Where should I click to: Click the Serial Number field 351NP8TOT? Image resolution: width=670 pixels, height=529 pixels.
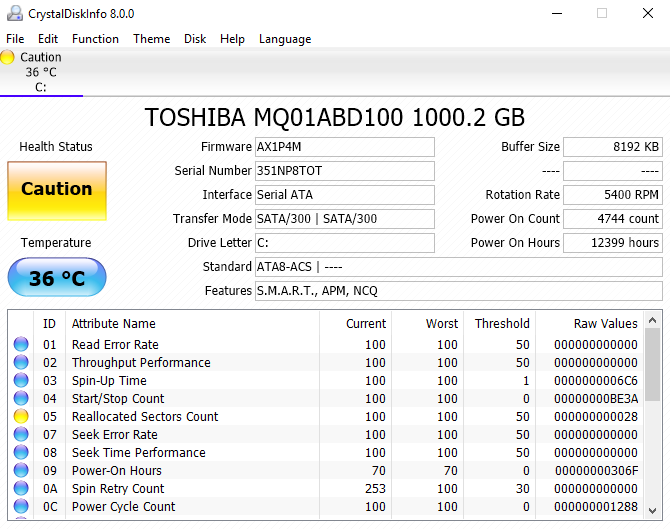coord(345,170)
